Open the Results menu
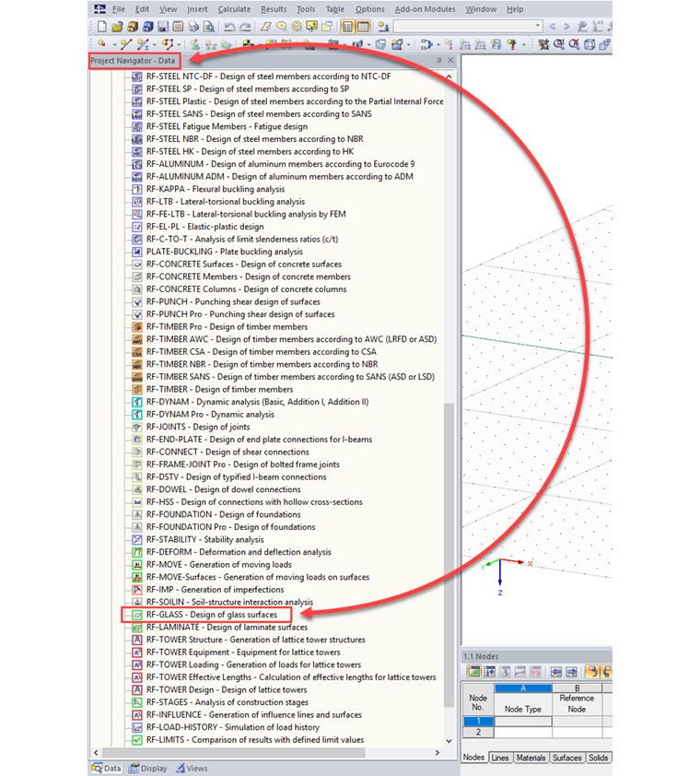 [x=274, y=9]
